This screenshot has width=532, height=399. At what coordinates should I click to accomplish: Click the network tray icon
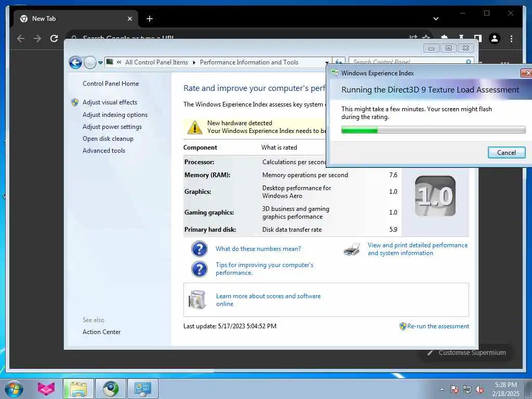(x=467, y=390)
